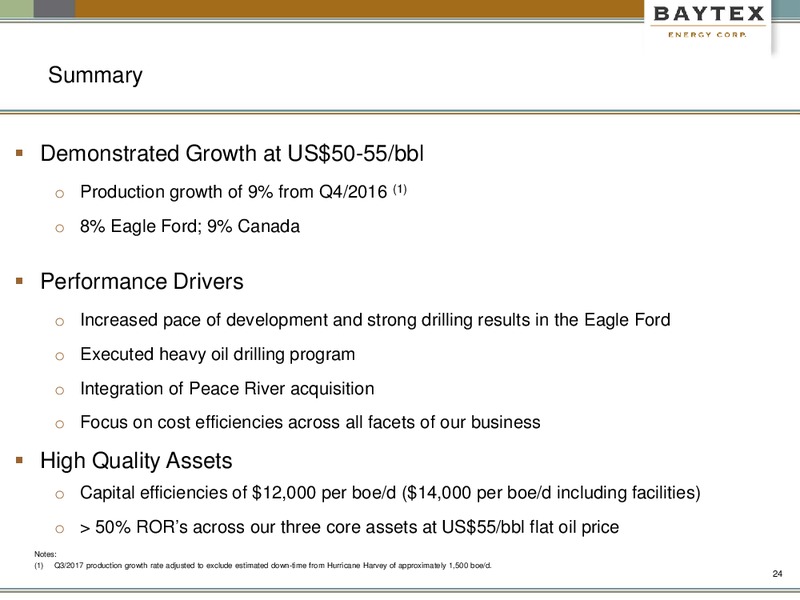This screenshot has height=600, width=800.
Task: Click 'Integration of Peace River acquisition' text
Action: tap(227, 388)
